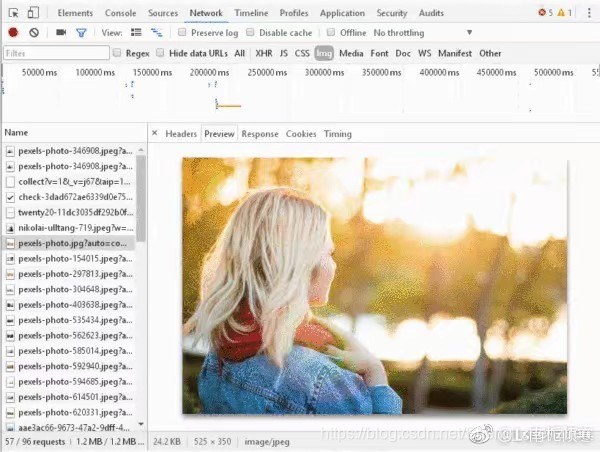Switch to the Security tab
Viewport: 600px width, 452px height.
pos(392,13)
